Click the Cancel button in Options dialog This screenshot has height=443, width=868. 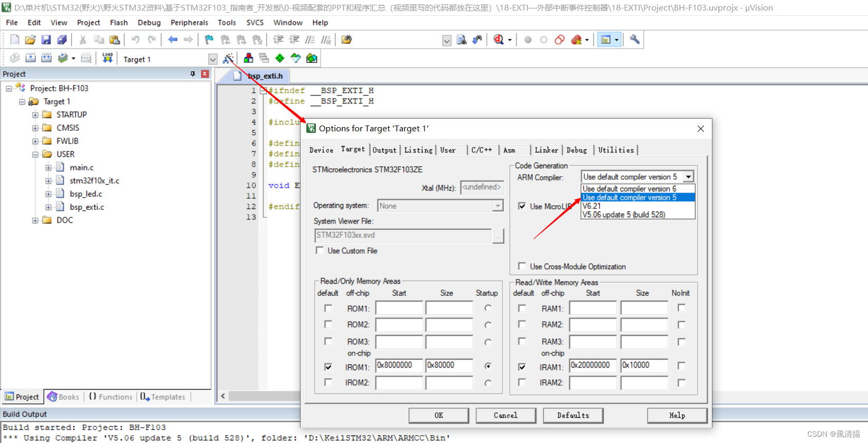coord(506,416)
